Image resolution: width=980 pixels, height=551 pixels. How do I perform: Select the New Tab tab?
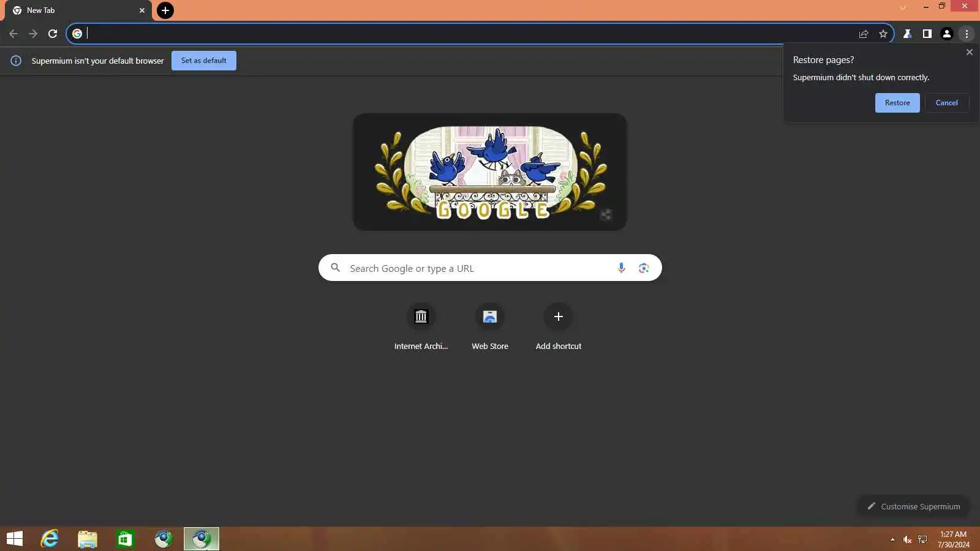click(x=78, y=10)
